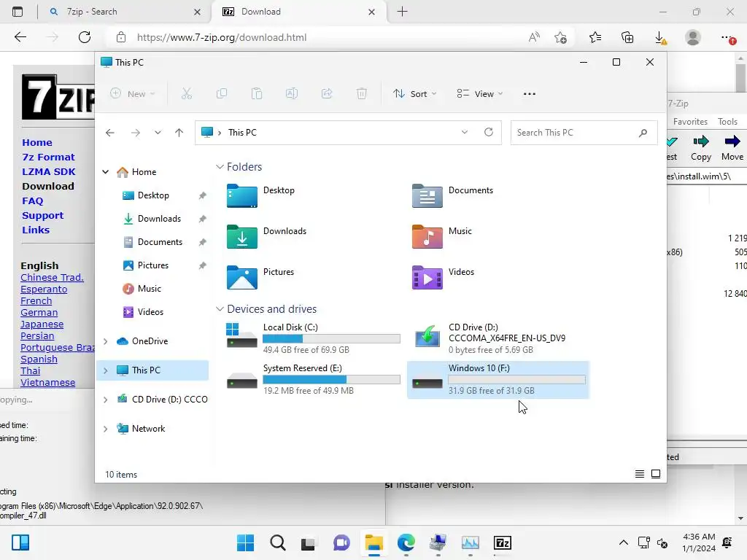747x560 pixels.
Task: Open the FAQ link on 7-zip site
Action: 32,201
